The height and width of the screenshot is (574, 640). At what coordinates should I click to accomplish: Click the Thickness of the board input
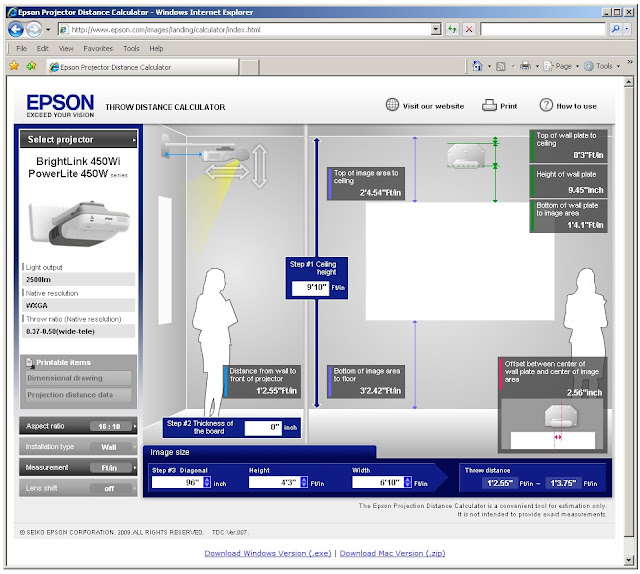[263, 427]
